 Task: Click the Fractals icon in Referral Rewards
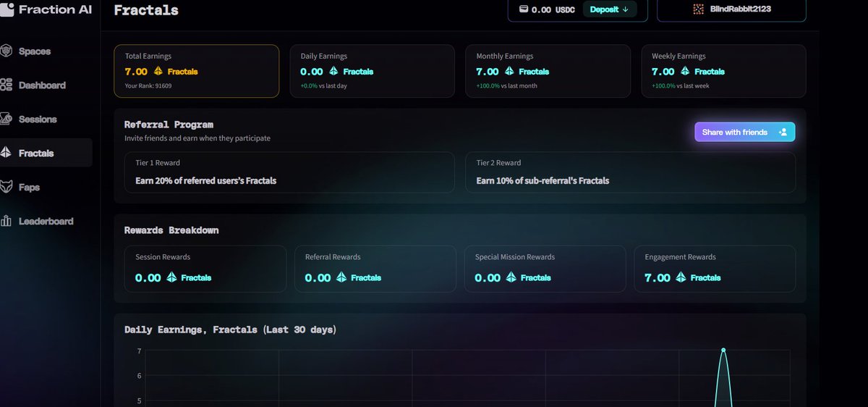[x=341, y=277]
